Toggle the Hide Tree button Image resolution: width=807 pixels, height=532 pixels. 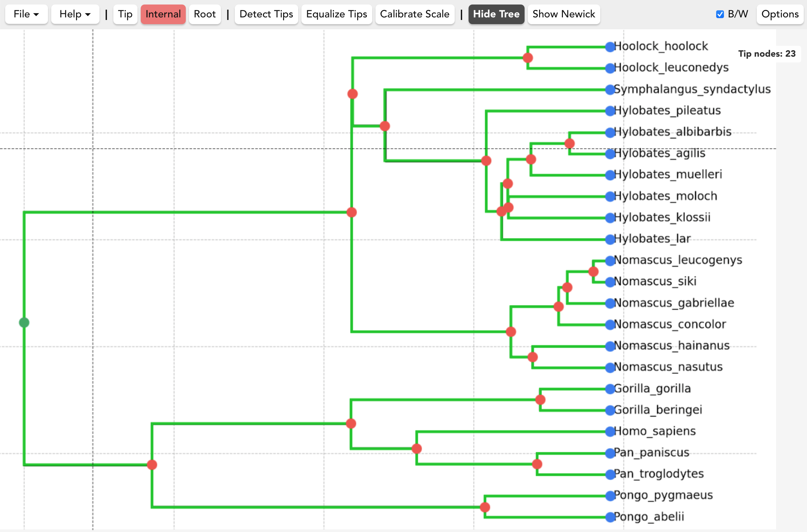496,14
